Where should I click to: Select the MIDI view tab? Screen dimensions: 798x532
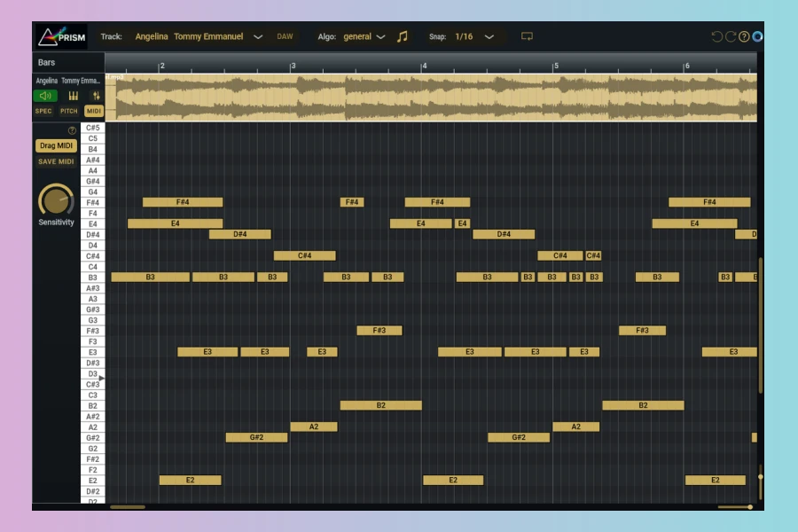pos(93,111)
